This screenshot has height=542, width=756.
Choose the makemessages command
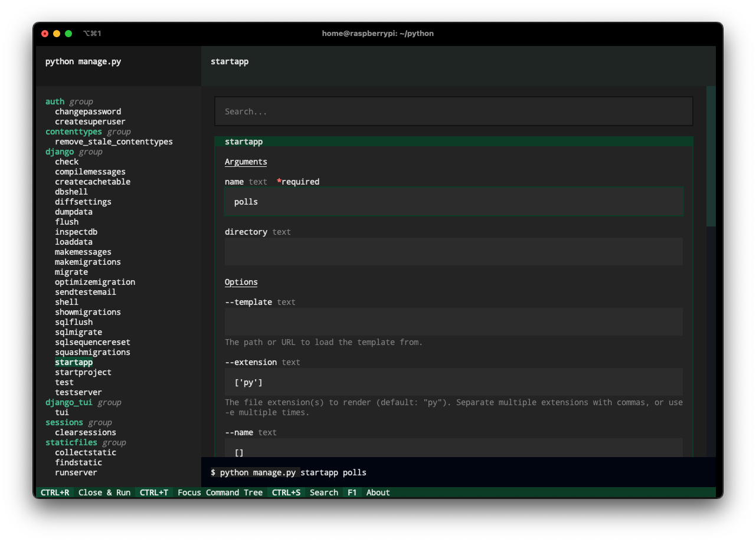[x=83, y=252]
